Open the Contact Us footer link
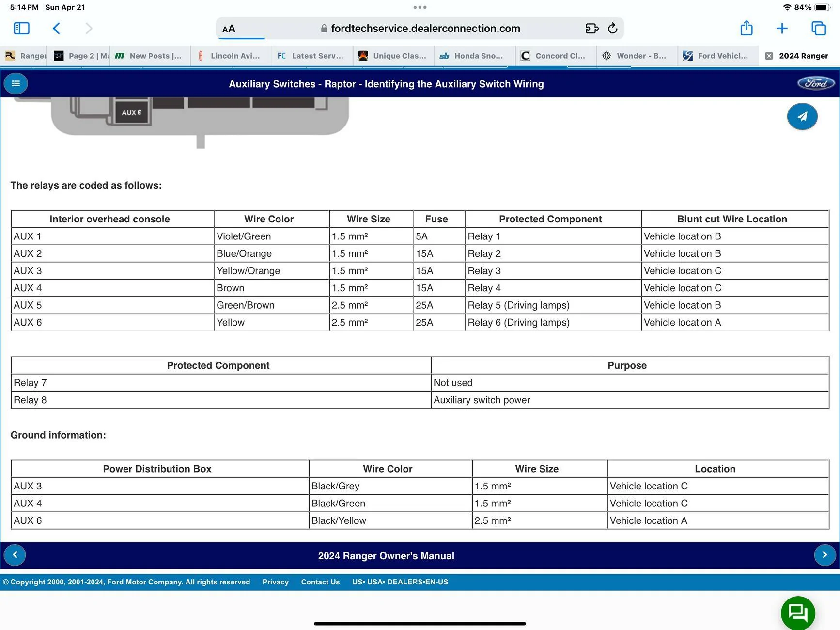The width and height of the screenshot is (840, 630). click(320, 582)
